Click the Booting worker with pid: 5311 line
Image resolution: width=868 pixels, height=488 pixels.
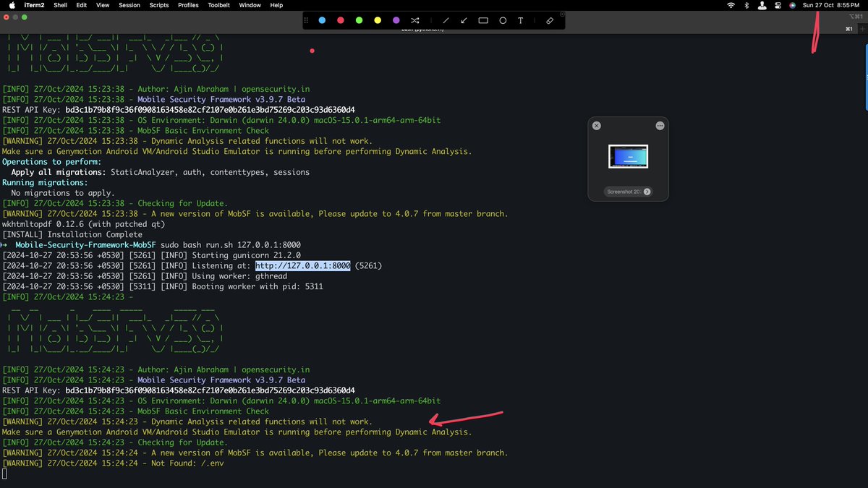point(163,287)
